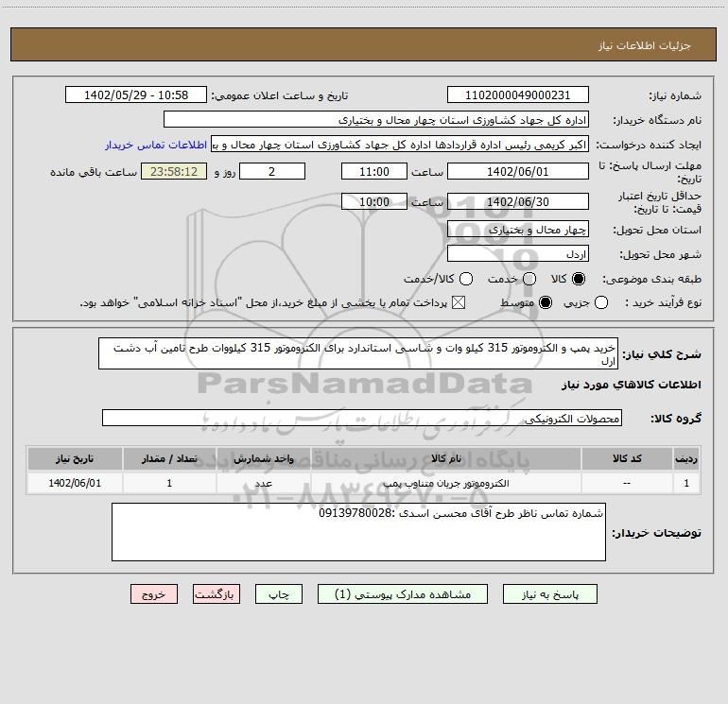Click the ردیف column header
The height and width of the screenshot is (704, 728).
(x=686, y=458)
